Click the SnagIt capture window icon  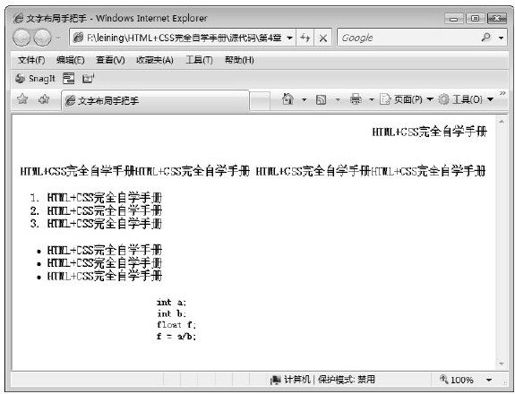[x=69, y=79]
